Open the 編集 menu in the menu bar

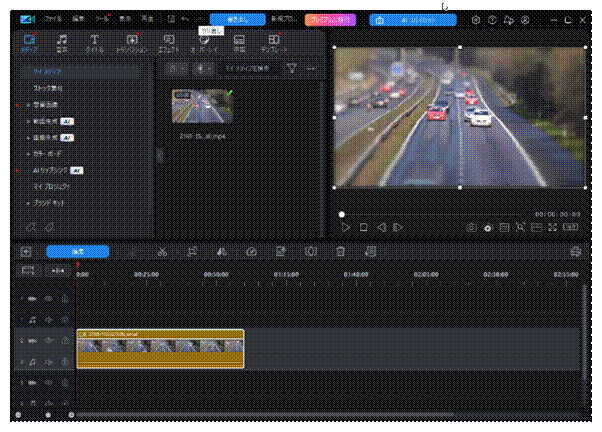[x=78, y=19]
